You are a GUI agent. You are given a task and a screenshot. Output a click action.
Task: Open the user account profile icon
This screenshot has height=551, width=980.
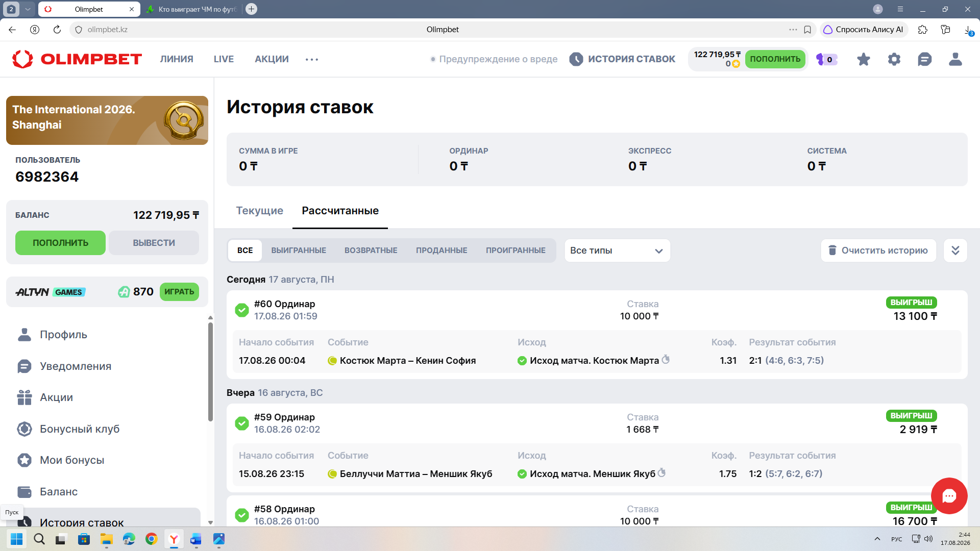[955, 59]
